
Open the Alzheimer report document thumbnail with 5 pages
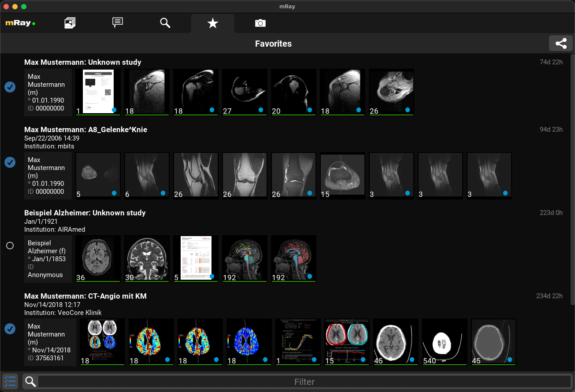pyautogui.click(x=196, y=259)
